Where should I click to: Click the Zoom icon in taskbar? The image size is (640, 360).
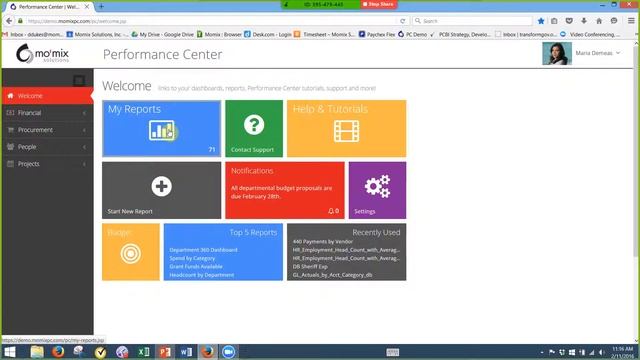click(229, 352)
